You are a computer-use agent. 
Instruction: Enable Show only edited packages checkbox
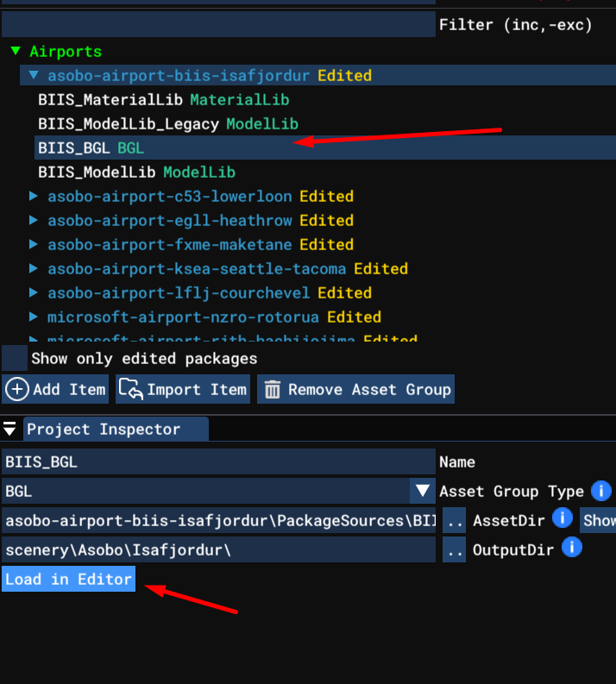click(15, 358)
